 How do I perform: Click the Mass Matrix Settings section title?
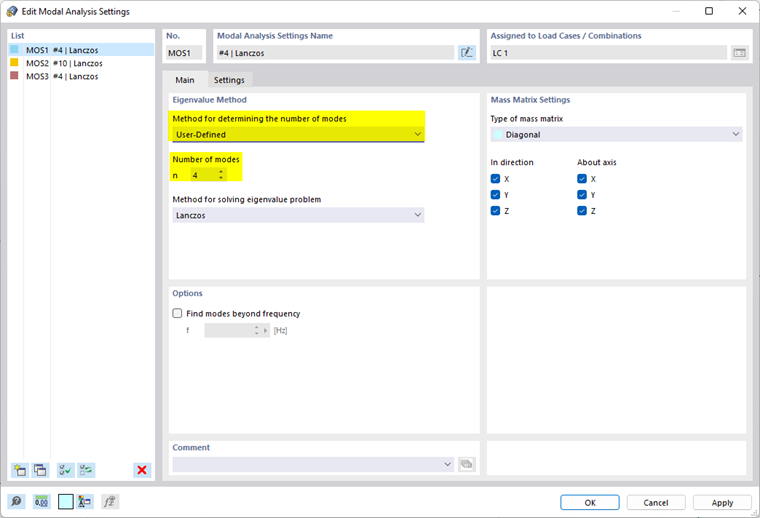pos(530,100)
